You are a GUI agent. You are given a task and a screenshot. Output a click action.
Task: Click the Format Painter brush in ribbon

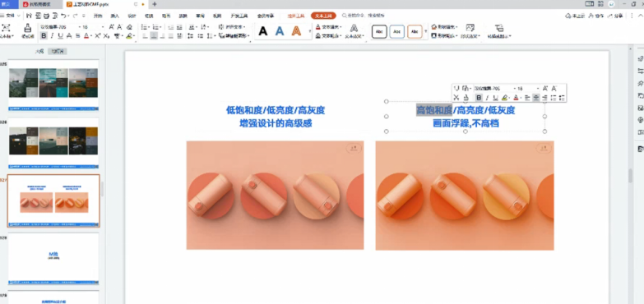27,30
